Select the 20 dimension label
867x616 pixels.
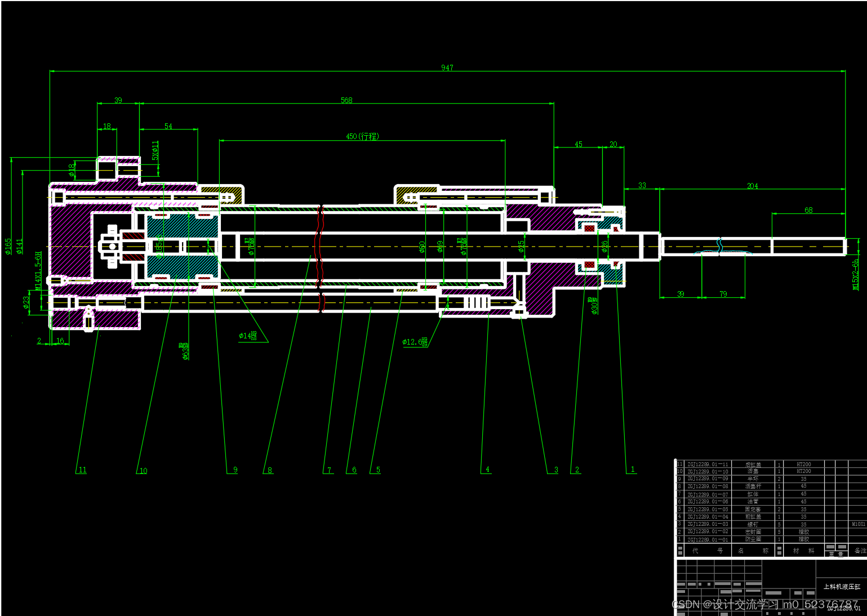pos(613,144)
